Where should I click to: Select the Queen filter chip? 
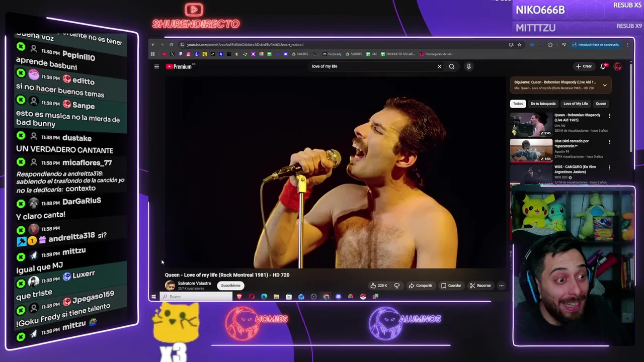601,104
